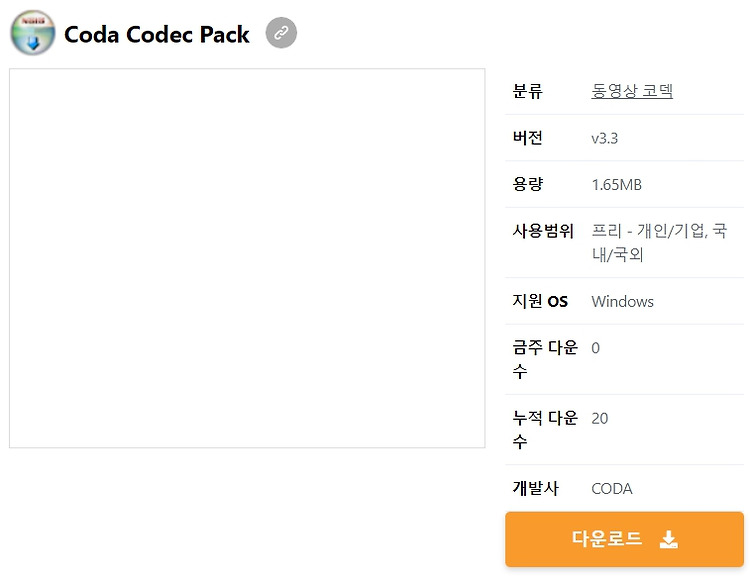Click the CODA developer name
Viewport: 750px width, 576px height.
click(612, 489)
